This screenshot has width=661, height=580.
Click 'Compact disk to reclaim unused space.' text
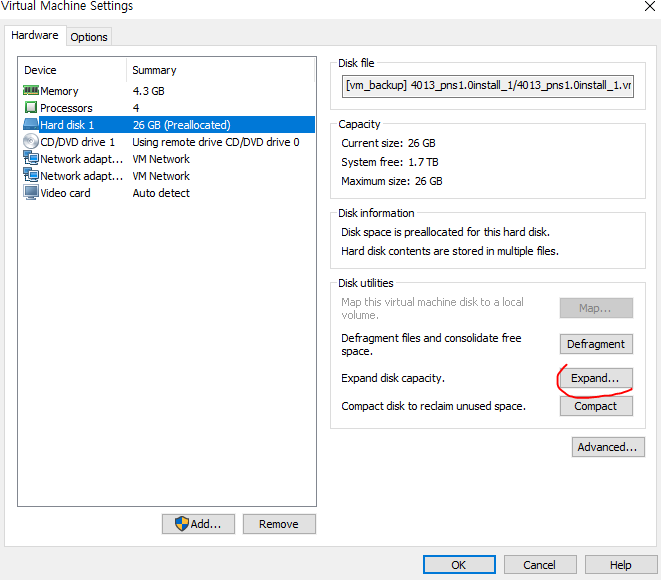pyautogui.click(x=433, y=406)
